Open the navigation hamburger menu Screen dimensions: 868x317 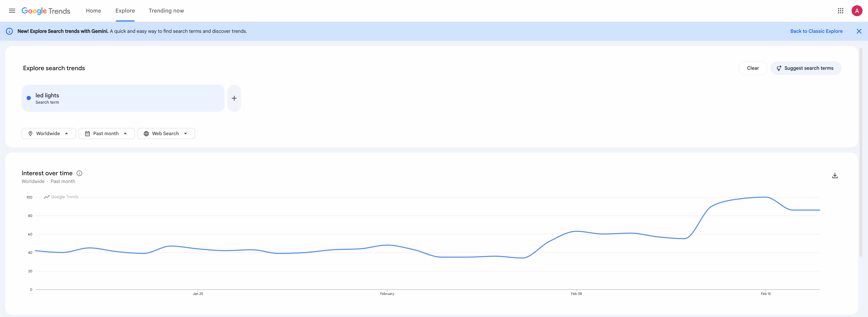click(x=12, y=10)
